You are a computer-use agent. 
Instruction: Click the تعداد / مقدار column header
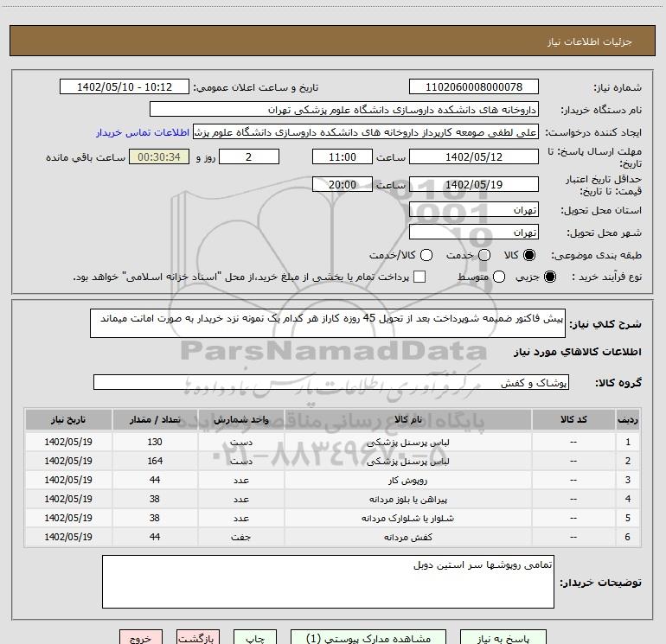coord(155,419)
